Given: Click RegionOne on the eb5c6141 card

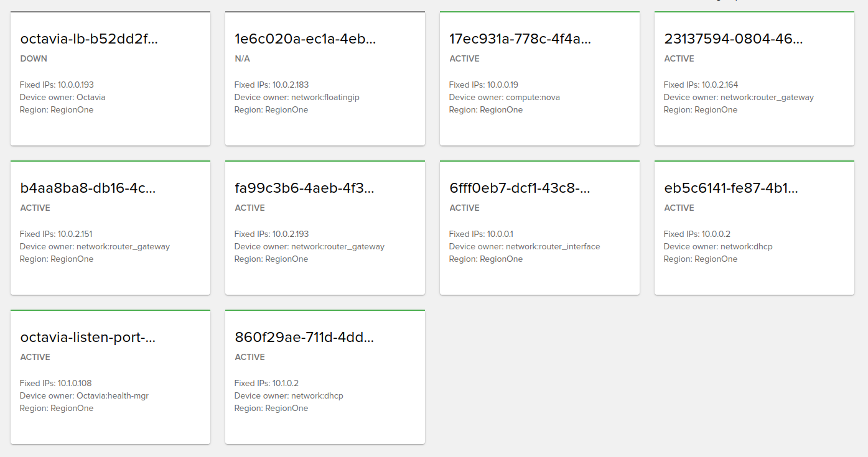Looking at the screenshot, I should 699,259.
